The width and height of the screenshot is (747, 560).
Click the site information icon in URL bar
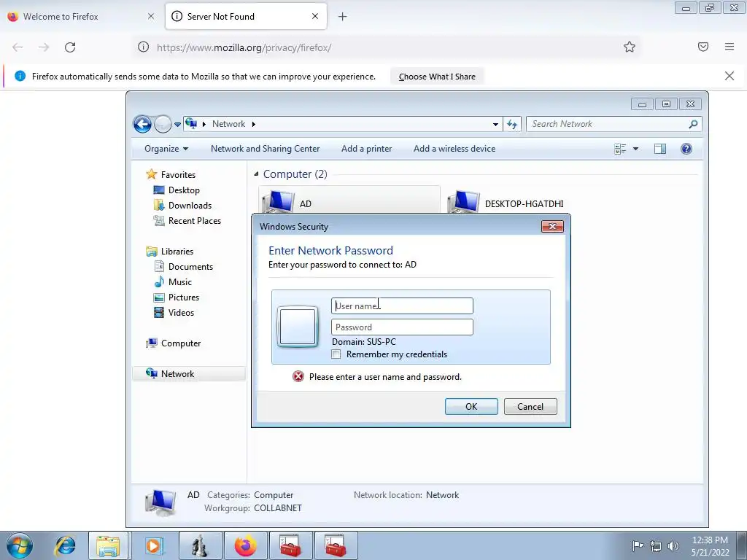click(143, 47)
